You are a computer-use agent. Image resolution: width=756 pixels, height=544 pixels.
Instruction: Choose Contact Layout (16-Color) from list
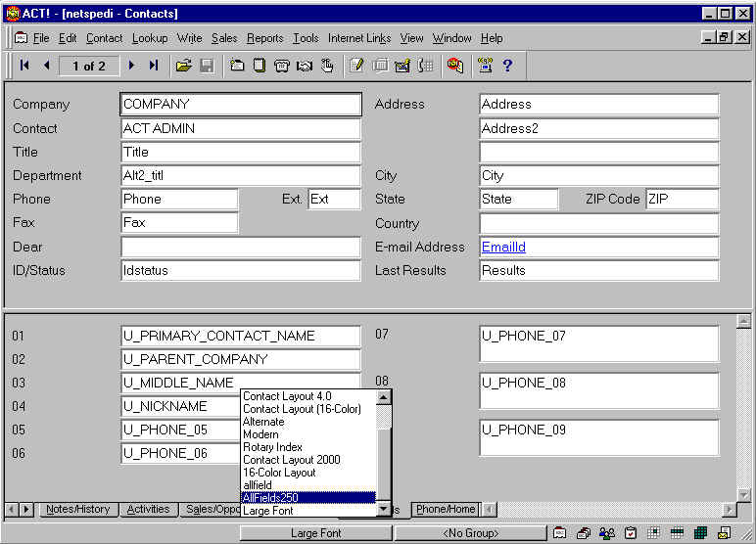click(x=308, y=409)
